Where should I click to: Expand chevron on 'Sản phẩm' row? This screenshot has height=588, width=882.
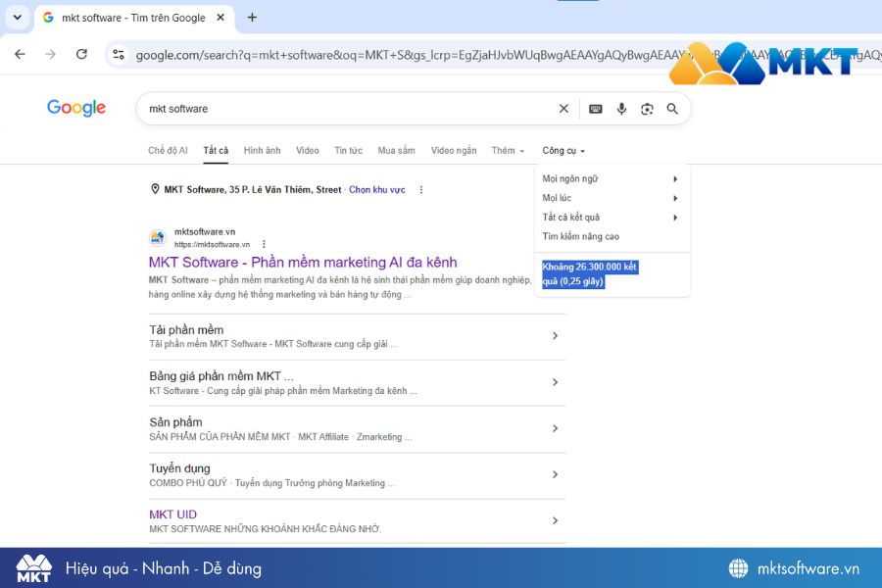pos(555,428)
